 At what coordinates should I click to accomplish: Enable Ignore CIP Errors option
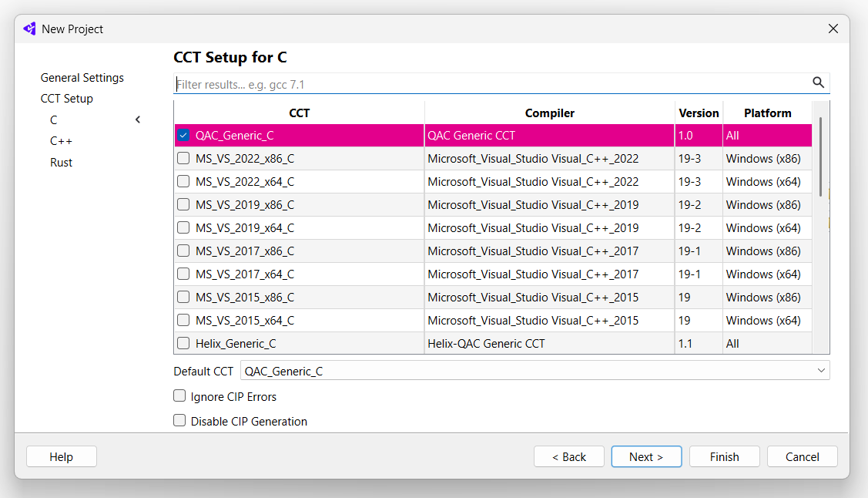(x=179, y=396)
